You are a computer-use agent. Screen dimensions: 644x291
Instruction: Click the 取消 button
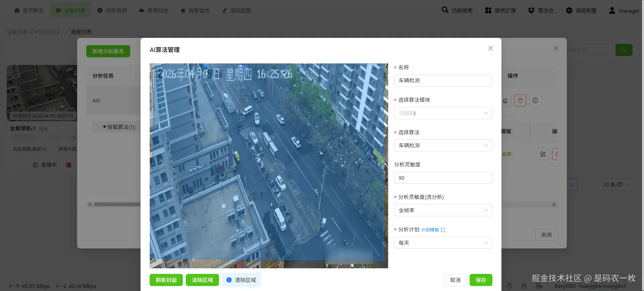click(455, 280)
